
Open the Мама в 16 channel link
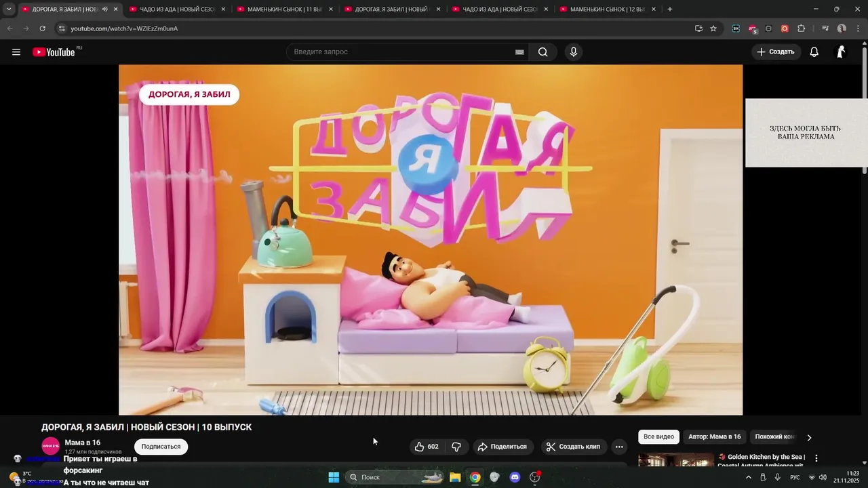(x=82, y=443)
